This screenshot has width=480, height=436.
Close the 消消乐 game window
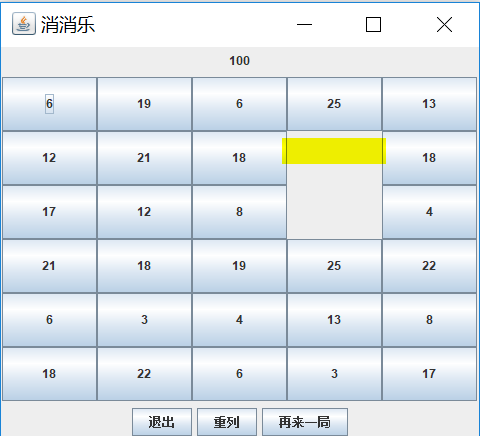444,24
